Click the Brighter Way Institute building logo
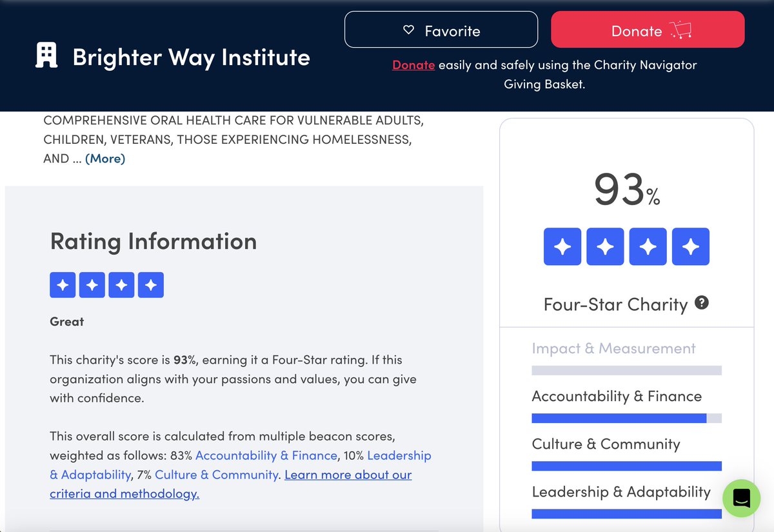Image resolution: width=774 pixels, height=532 pixels. (45, 57)
